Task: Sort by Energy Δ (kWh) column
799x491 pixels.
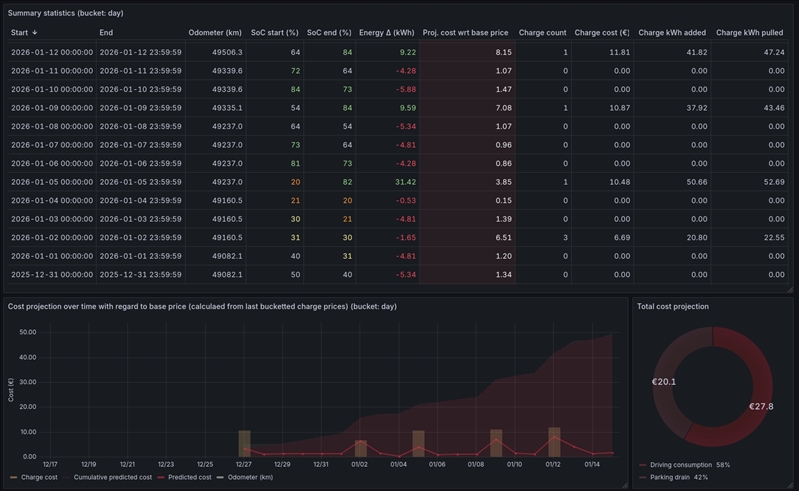Action: pyautogui.click(x=387, y=33)
